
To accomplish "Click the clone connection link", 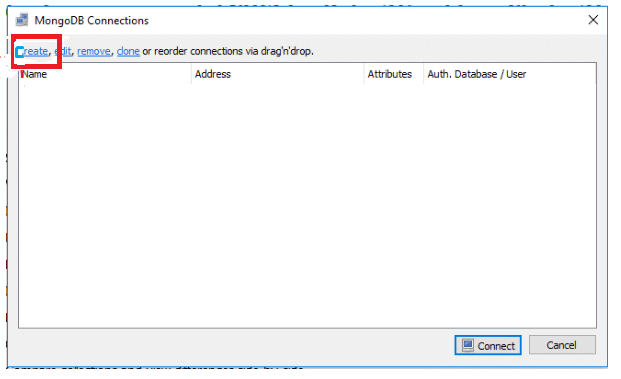I will 128,51.
